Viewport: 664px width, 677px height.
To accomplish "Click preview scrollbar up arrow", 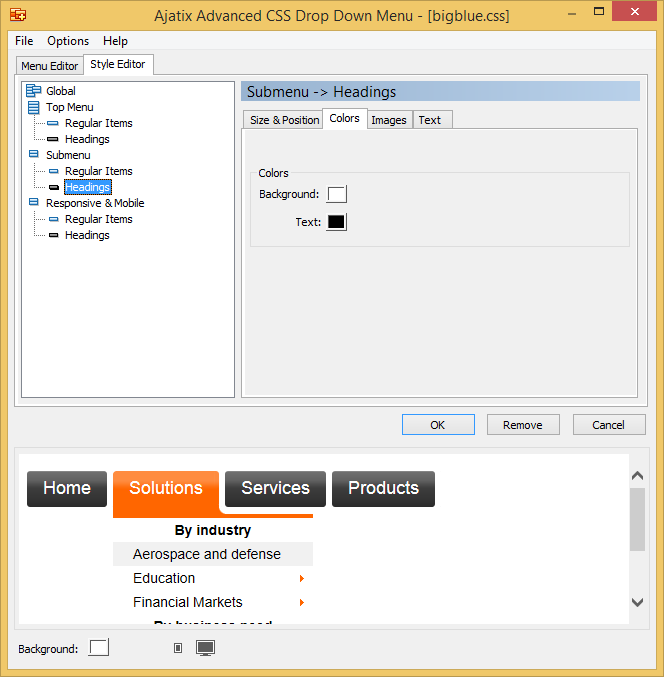I will click(637, 476).
